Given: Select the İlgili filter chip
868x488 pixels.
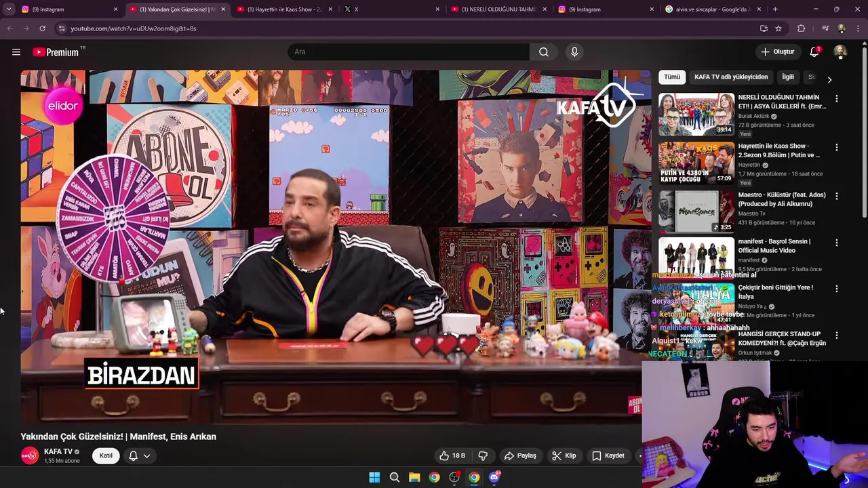Looking at the screenshot, I should (788, 77).
